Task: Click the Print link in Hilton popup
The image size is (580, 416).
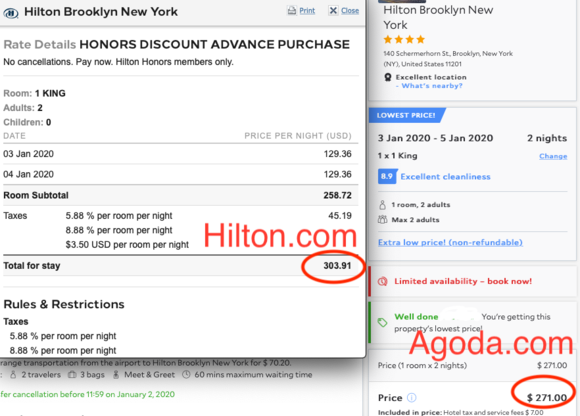Action: tap(307, 11)
